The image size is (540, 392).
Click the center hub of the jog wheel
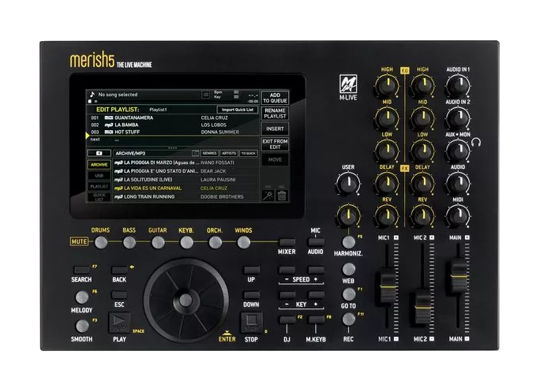186,300
